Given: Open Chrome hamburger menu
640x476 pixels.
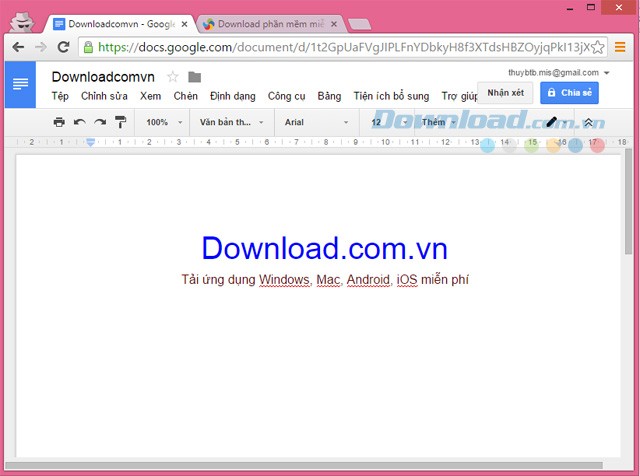Looking at the screenshot, I should (x=620, y=47).
